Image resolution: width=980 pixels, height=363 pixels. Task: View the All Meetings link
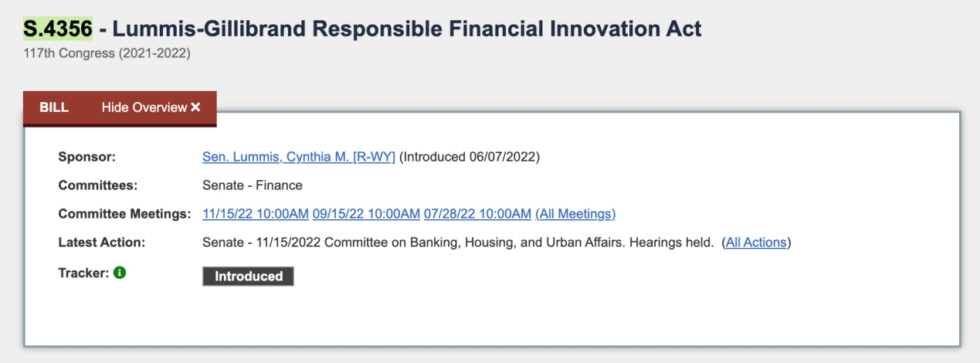[x=575, y=214]
